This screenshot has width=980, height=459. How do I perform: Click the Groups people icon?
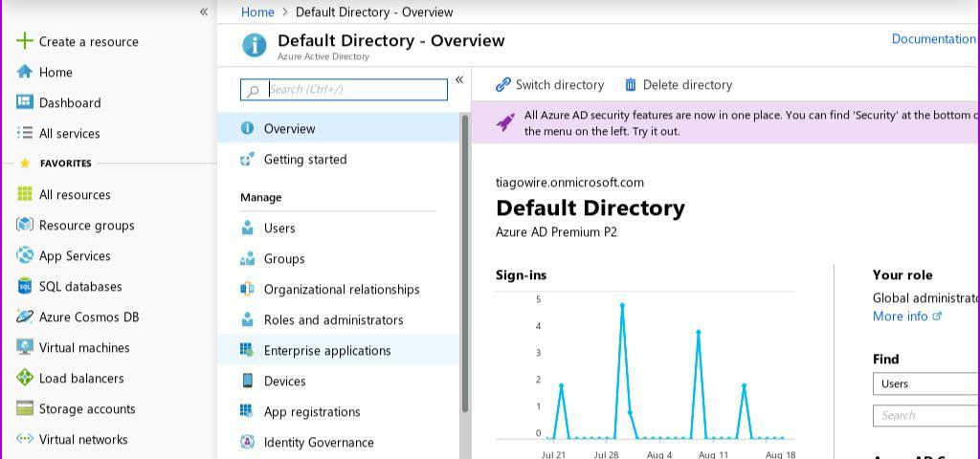coord(248,258)
